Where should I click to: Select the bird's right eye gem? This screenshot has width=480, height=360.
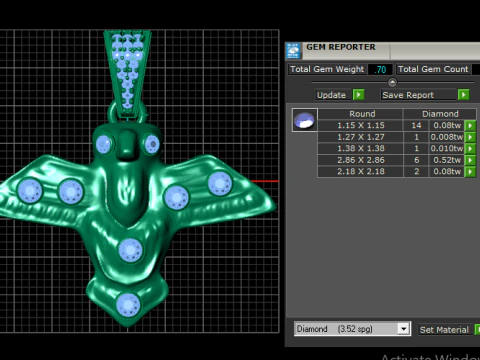[x=152, y=144]
